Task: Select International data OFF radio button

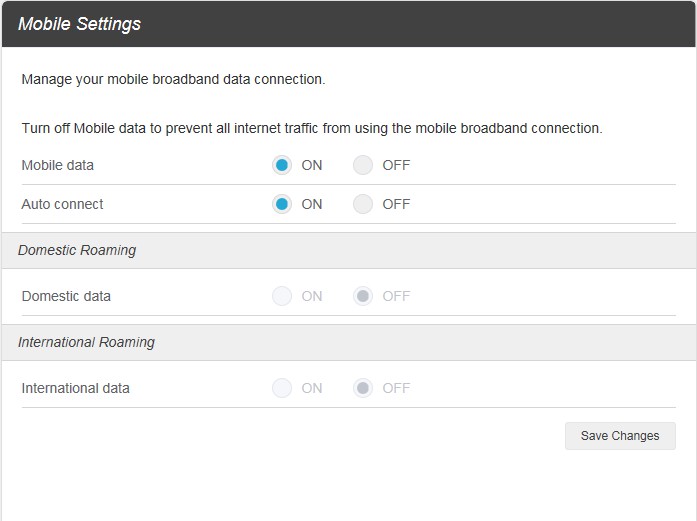Action: coord(363,388)
